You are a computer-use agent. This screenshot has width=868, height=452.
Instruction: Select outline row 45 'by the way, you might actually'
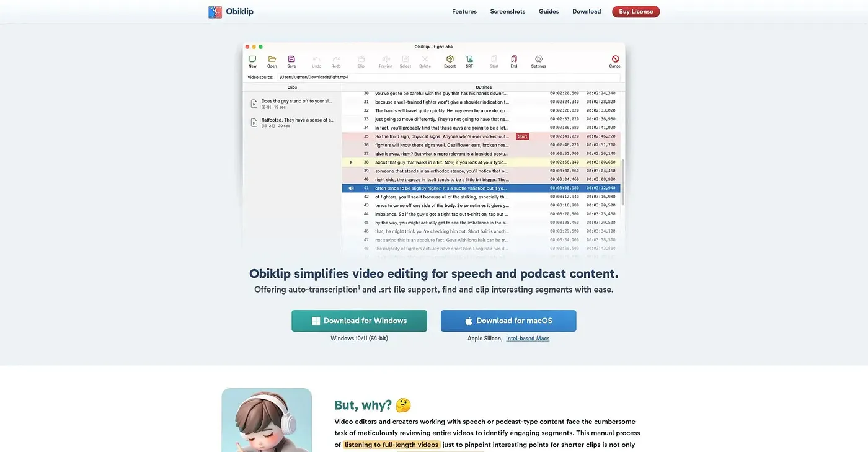tap(482, 223)
